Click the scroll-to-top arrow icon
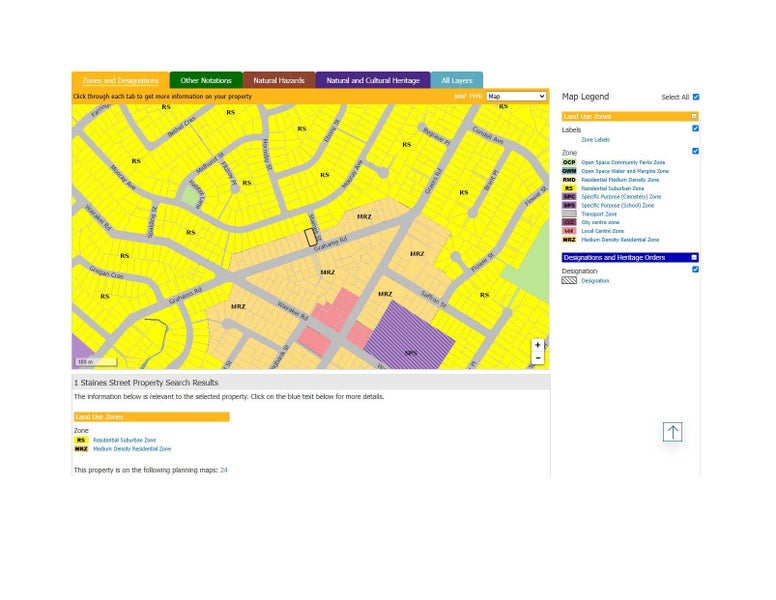The height and width of the screenshot is (600, 776). coord(672,432)
